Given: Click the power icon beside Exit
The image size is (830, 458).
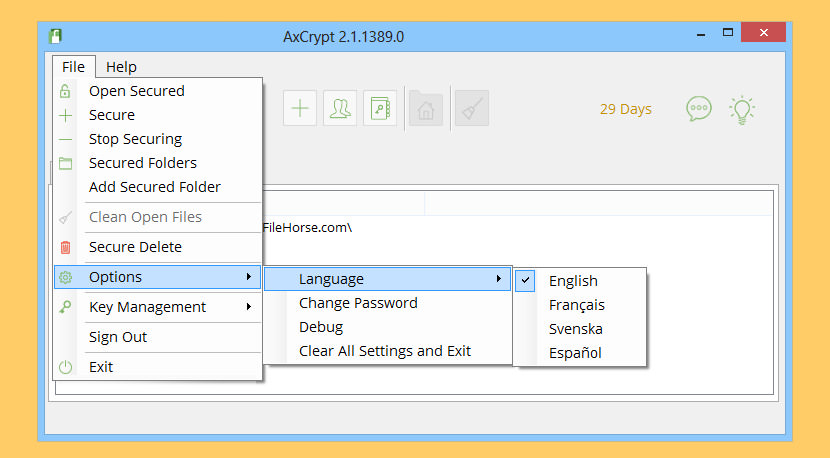Looking at the screenshot, I should [x=65, y=367].
